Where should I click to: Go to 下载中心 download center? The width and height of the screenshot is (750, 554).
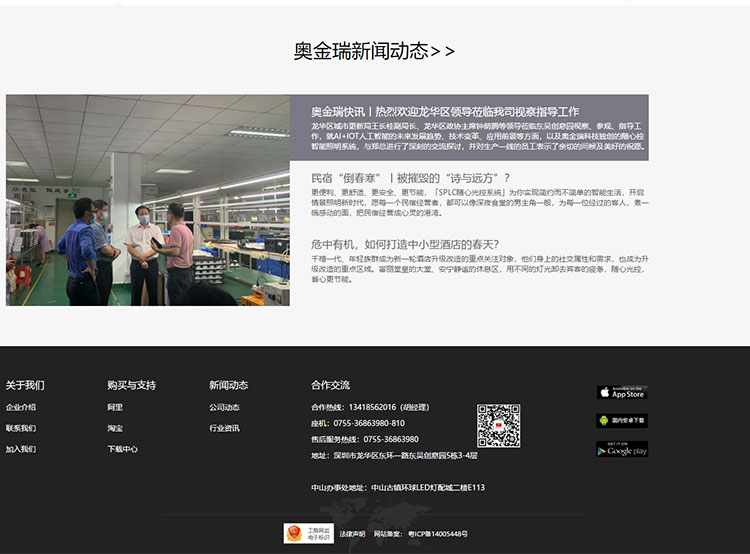122,449
